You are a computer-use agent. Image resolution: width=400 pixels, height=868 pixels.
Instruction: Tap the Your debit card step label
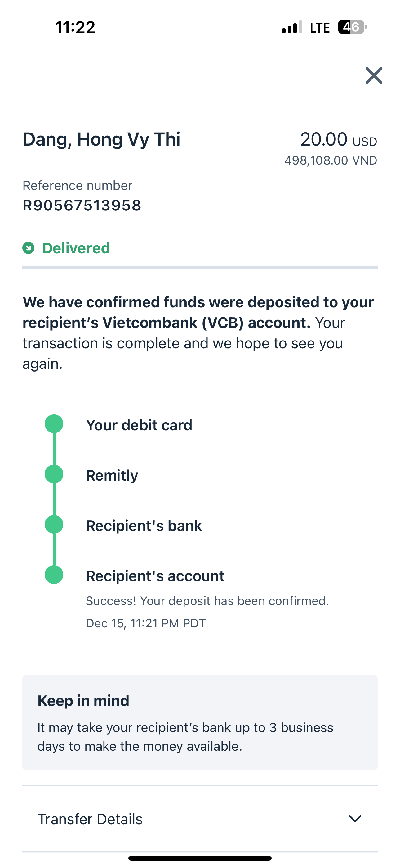click(x=139, y=425)
